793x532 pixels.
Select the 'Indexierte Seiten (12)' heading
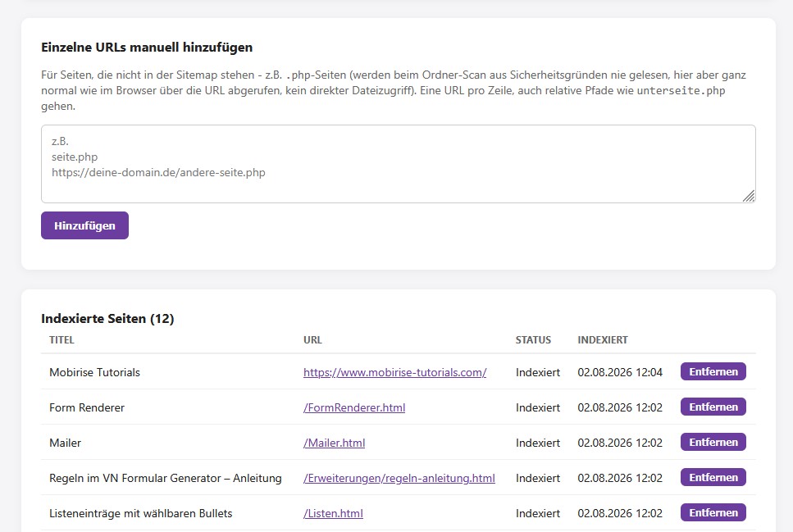[x=107, y=319]
